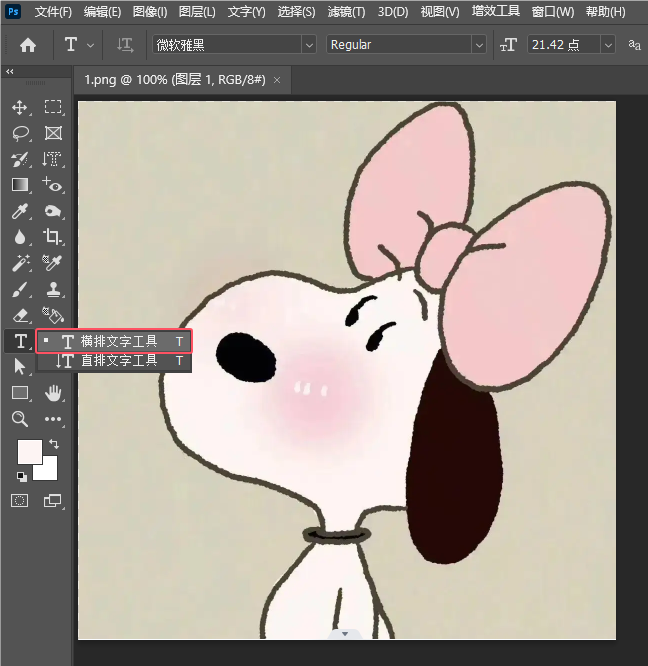
Task: Toggle text orientation in the options bar
Action: [x=125, y=45]
